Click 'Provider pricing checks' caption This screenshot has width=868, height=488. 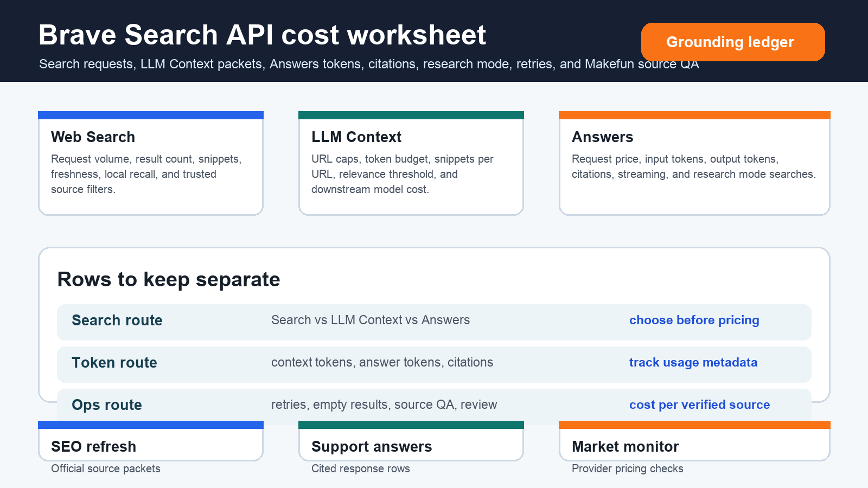pyautogui.click(x=628, y=468)
